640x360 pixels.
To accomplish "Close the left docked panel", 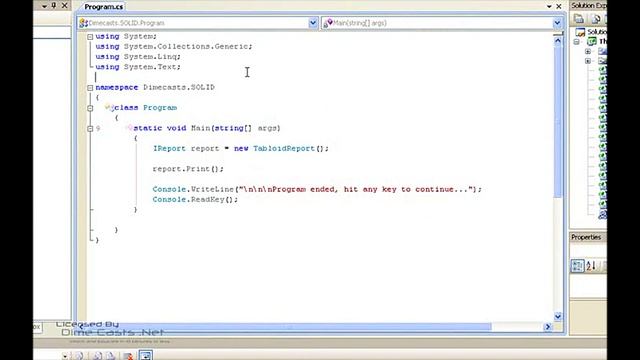I will pyautogui.click(x=64, y=6).
